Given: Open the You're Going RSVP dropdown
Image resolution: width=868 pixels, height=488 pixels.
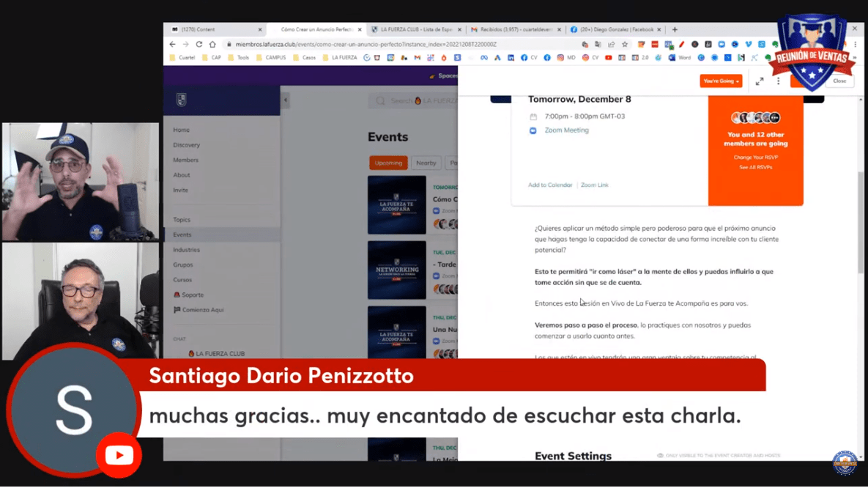Looking at the screenshot, I should pos(720,81).
